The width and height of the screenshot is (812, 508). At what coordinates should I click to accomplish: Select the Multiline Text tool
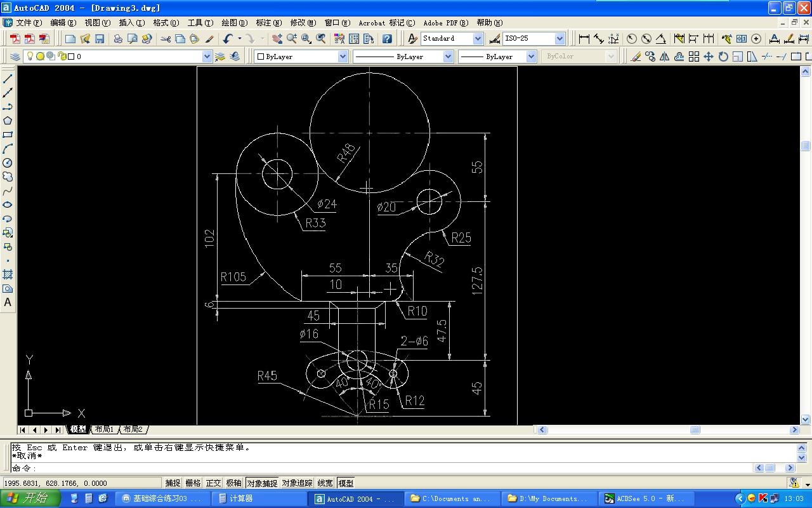tap(8, 302)
